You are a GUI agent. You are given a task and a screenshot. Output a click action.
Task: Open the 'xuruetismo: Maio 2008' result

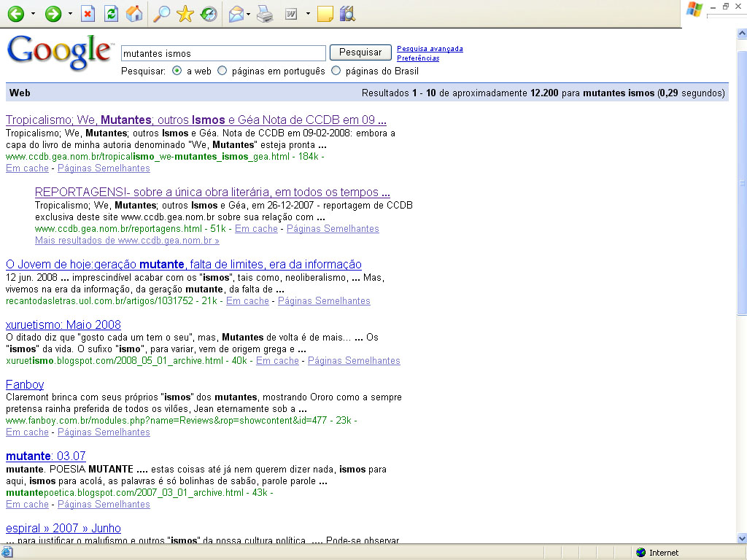pos(63,324)
